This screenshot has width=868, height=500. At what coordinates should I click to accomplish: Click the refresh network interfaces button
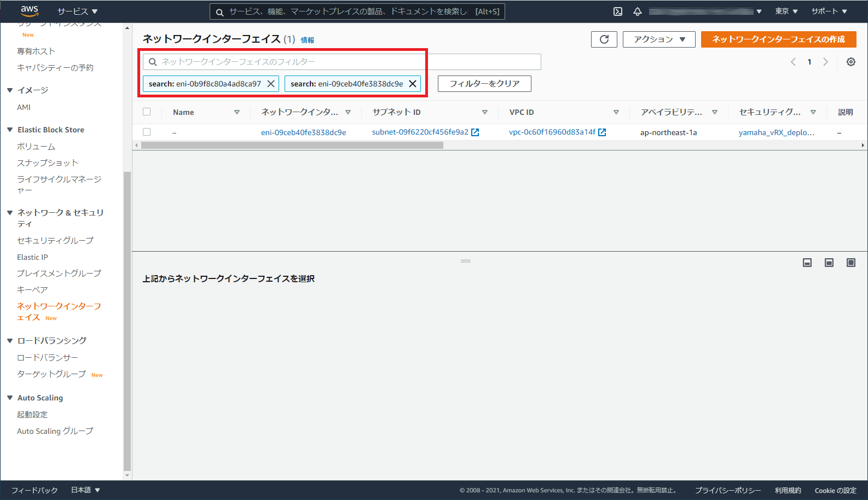pos(604,39)
